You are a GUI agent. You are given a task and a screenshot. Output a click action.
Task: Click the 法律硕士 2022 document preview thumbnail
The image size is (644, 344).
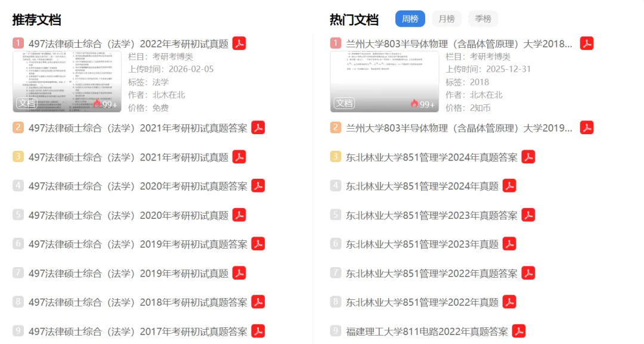[x=67, y=81]
